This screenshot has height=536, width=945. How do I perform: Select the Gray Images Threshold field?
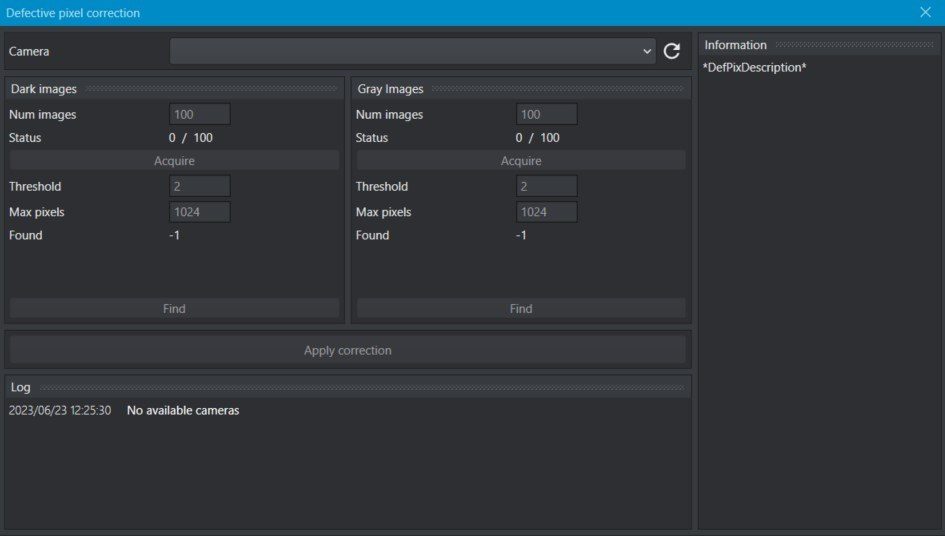tap(547, 187)
